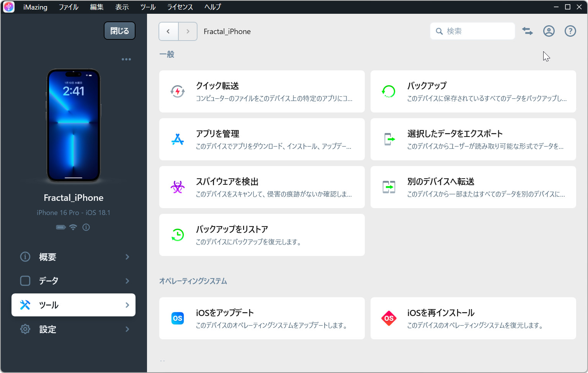The image size is (588, 373).
Task: Click the transfer to another device icon
Action: click(x=389, y=187)
